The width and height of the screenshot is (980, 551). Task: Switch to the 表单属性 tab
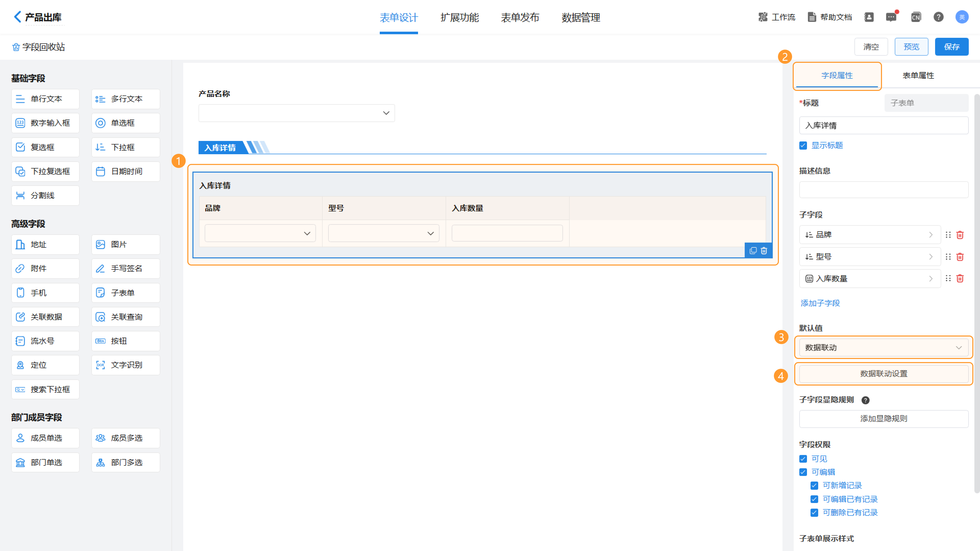(x=918, y=75)
